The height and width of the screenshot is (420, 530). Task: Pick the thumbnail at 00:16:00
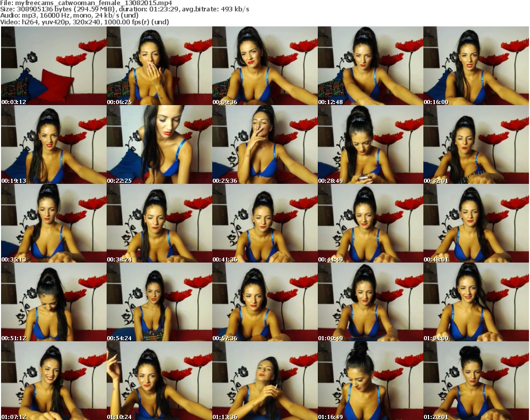click(x=476, y=66)
